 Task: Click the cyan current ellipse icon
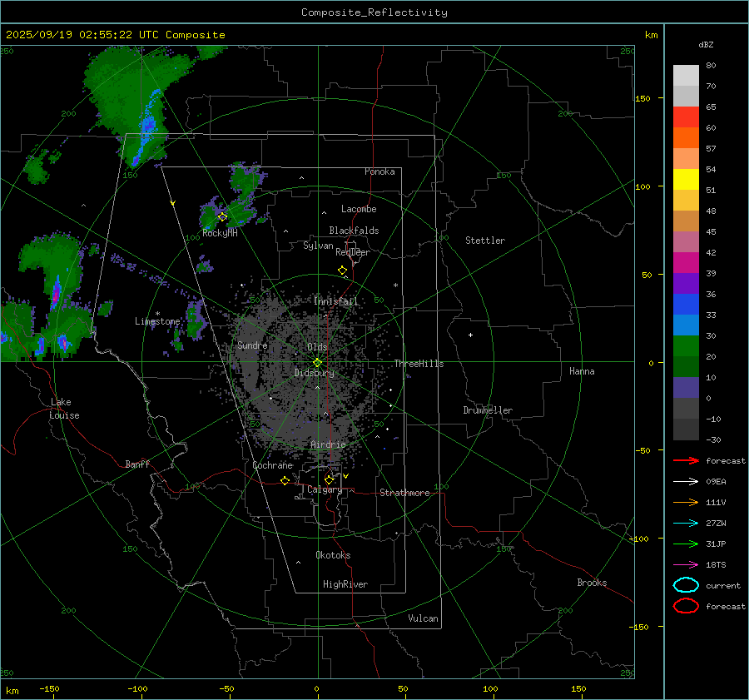tap(686, 585)
